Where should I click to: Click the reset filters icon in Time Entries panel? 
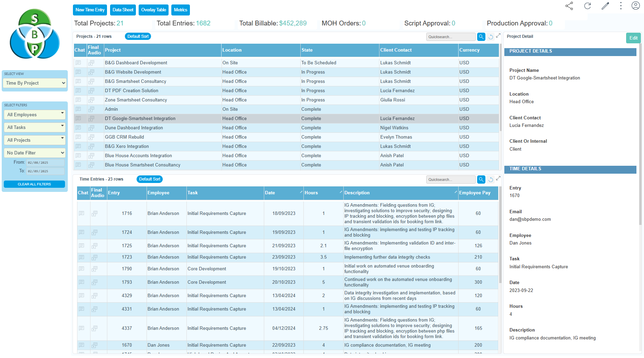(491, 179)
